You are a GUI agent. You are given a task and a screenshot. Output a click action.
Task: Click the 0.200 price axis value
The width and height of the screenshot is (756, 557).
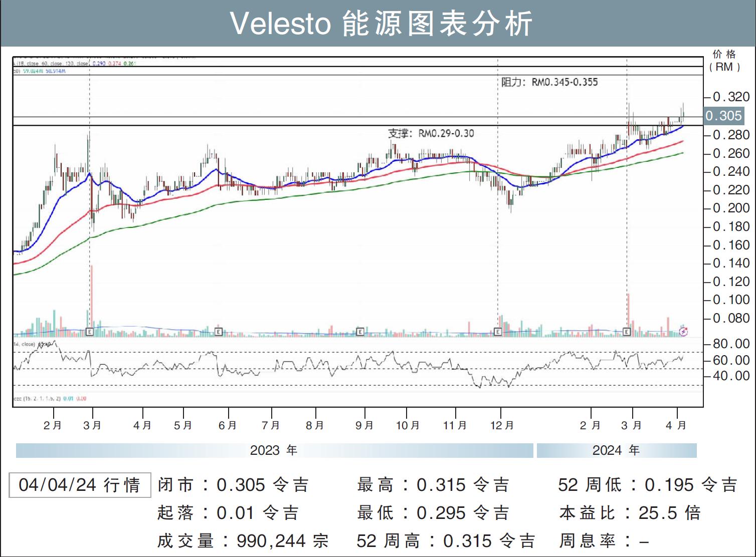(731, 208)
